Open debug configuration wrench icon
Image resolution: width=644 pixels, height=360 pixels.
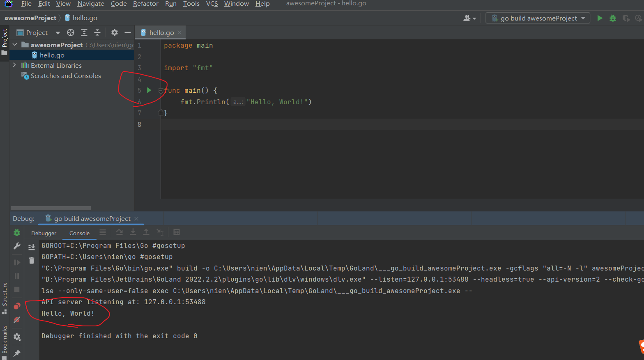[17, 246]
